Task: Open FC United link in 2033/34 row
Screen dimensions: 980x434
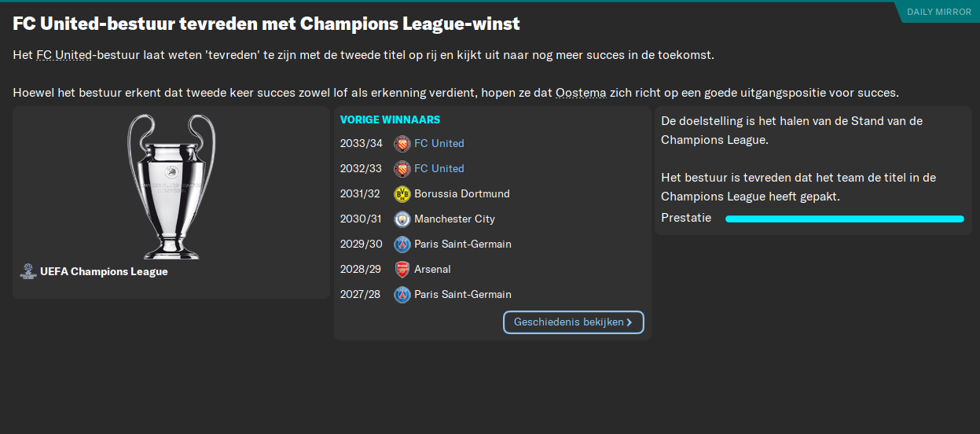Action: click(439, 144)
